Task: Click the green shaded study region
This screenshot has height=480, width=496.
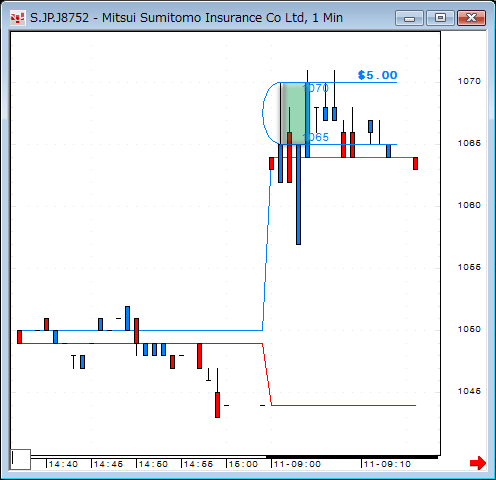Action: click(x=295, y=113)
